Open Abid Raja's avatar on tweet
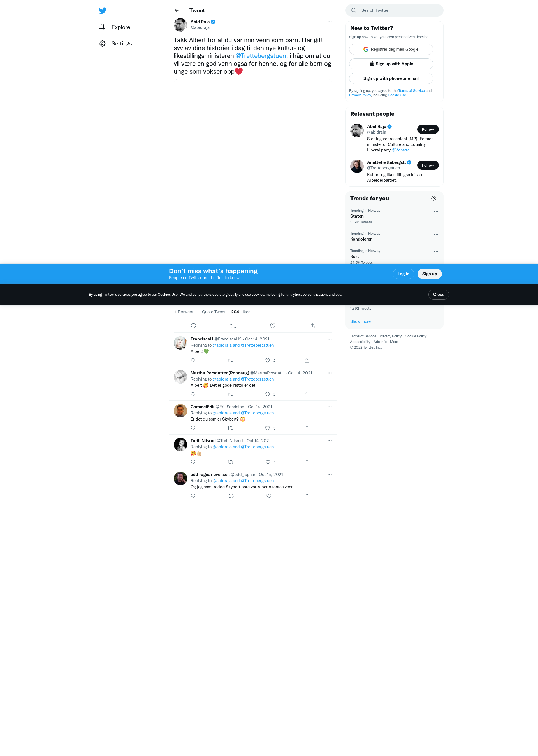 click(180, 25)
